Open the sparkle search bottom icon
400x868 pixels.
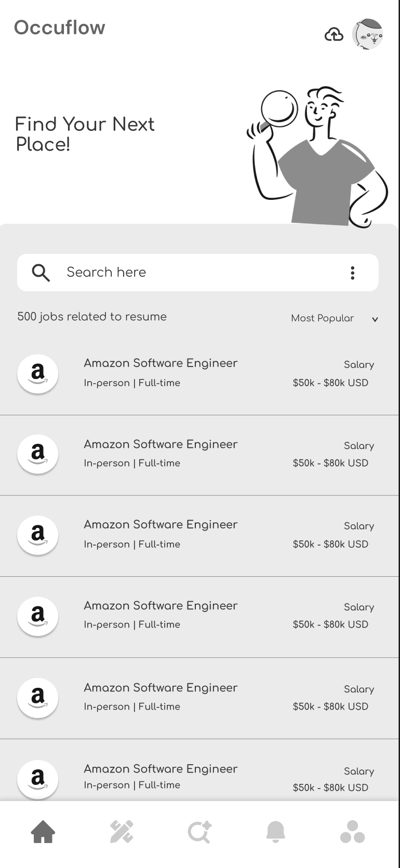[199, 832]
